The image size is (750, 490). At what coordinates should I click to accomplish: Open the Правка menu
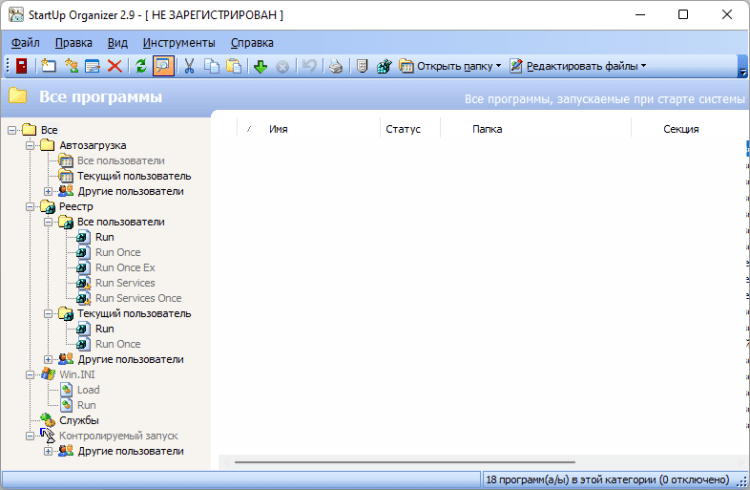point(73,43)
